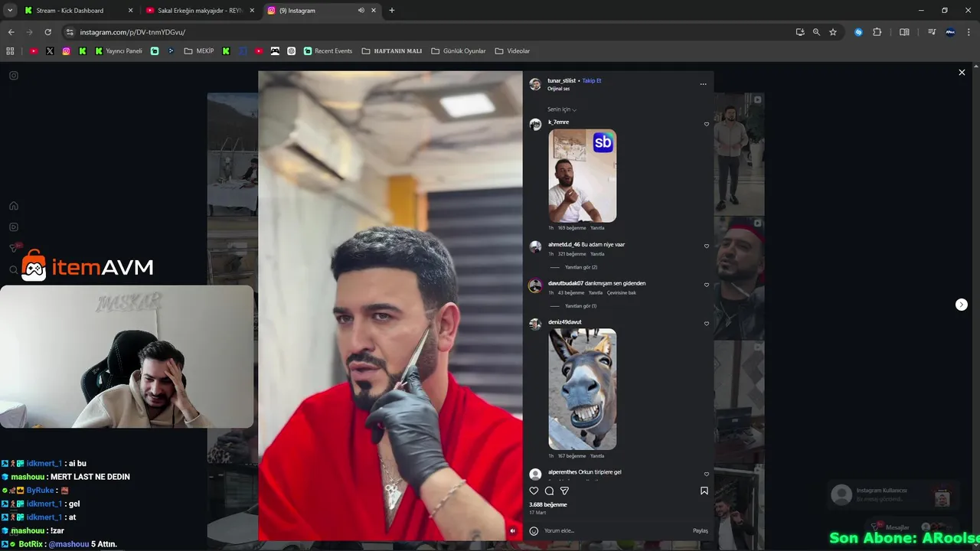Screen dimensions: 980x551
Task: Open Shazam extension icon
Action: tap(858, 32)
